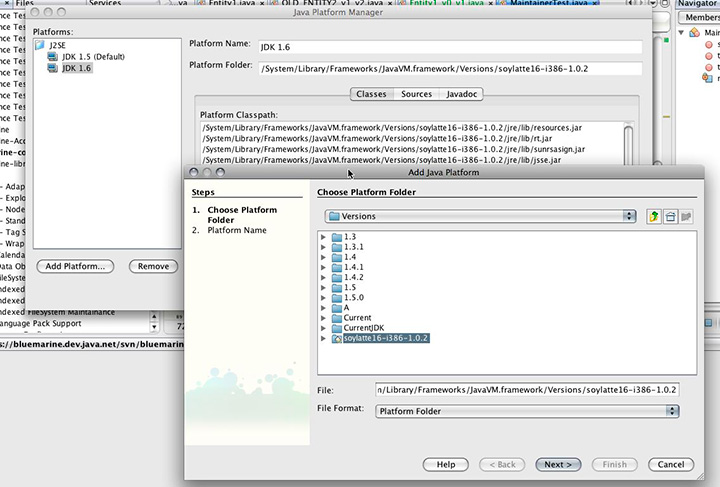Click the Platform Name step

pos(236,230)
